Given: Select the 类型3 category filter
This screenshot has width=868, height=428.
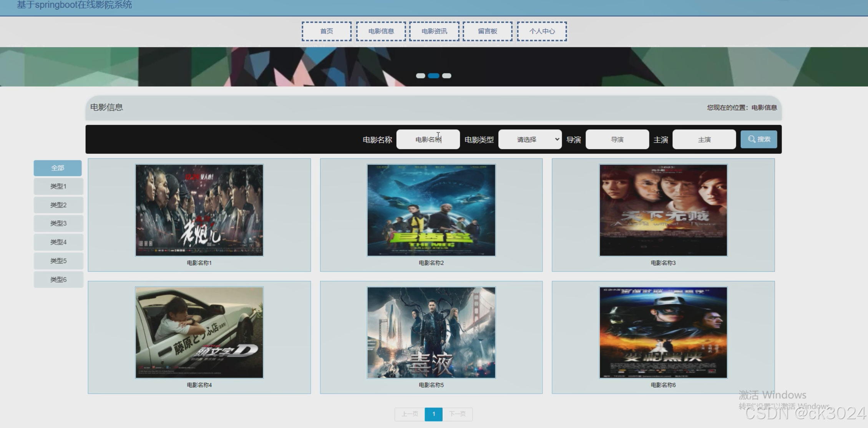Looking at the screenshot, I should pos(58,223).
